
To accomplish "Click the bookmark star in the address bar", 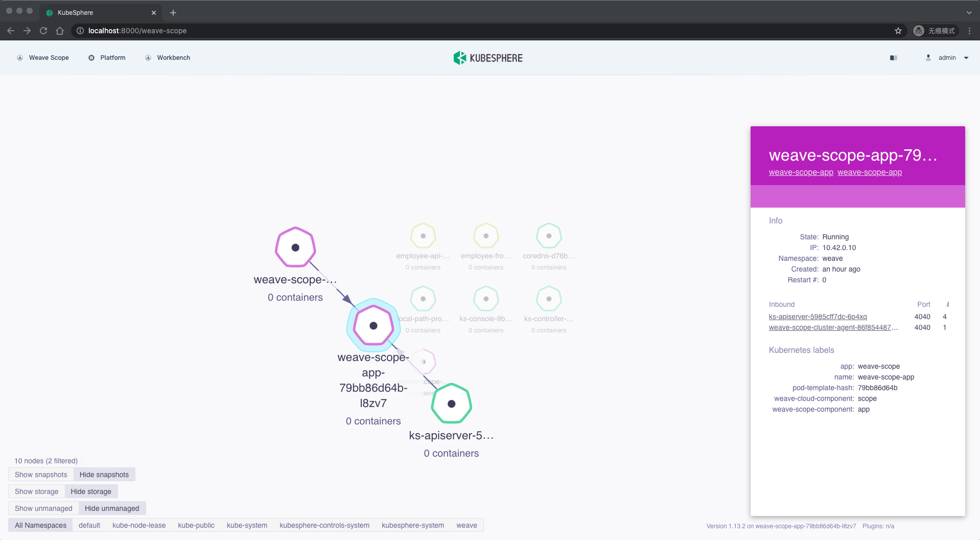I will click(898, 31).
